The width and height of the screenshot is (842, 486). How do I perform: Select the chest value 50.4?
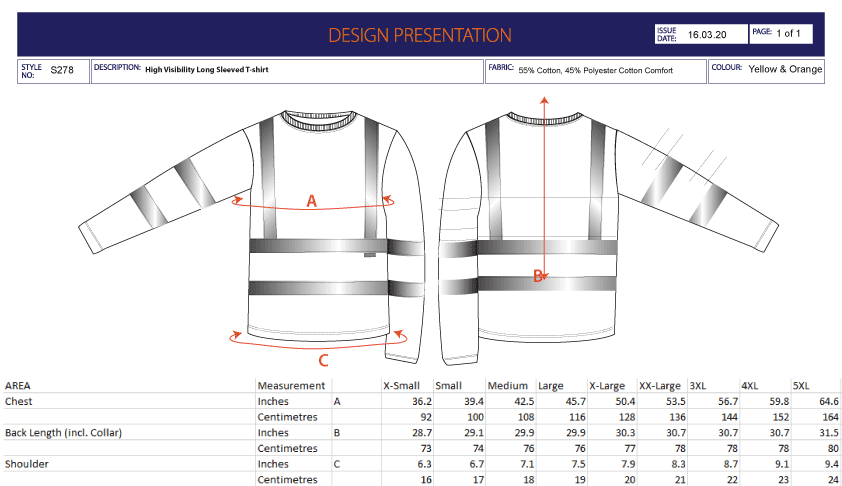(625, 401)
